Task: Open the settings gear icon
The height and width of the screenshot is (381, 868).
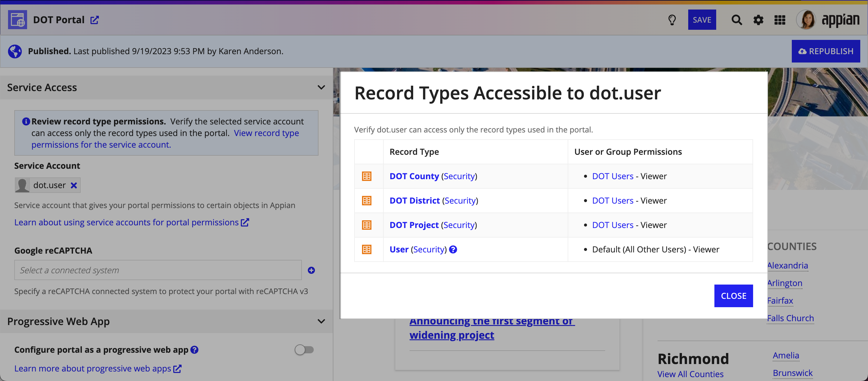Action: [758, 20]
